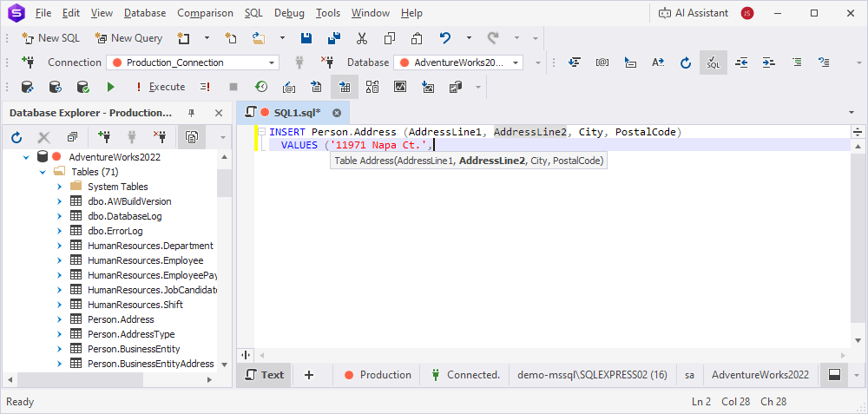Image resolution: width=868 pixels, height=414 pixels.
Task: Expand the Person.Address table node
Action: click(x=59, y=319)
